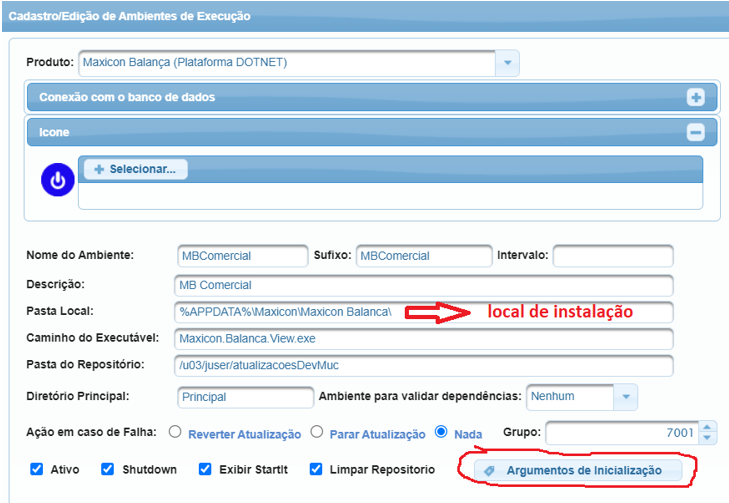Click the Icone panel header title

54,132
